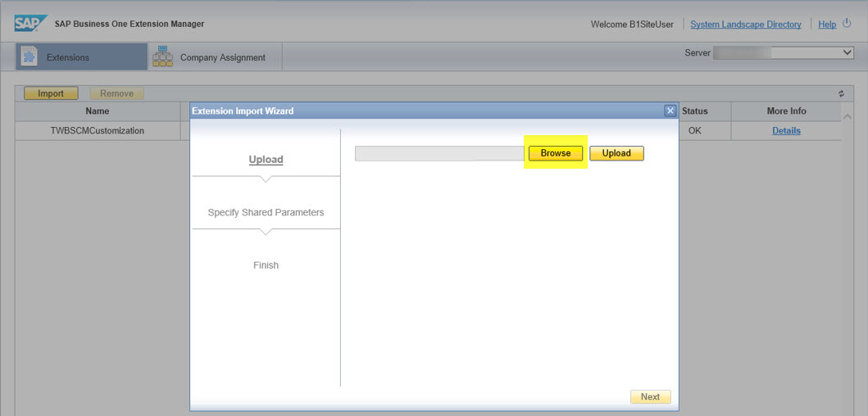Click the Extensions puzzle icon

coord(29,57)
